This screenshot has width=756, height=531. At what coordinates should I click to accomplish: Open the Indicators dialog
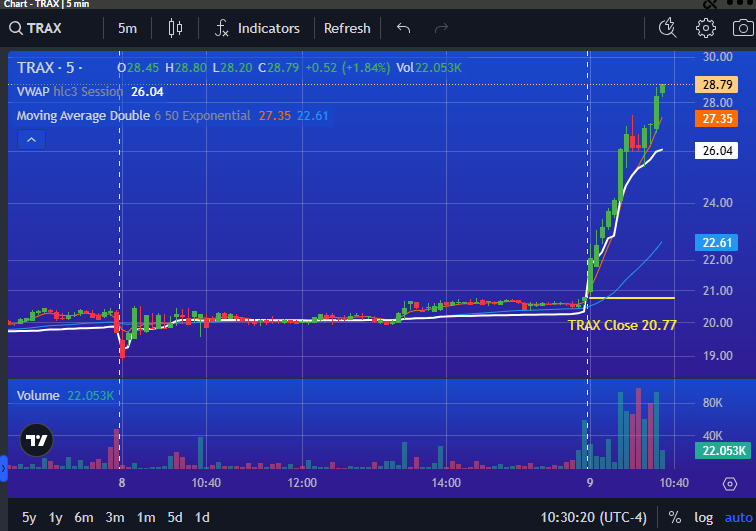pos(257,28)
